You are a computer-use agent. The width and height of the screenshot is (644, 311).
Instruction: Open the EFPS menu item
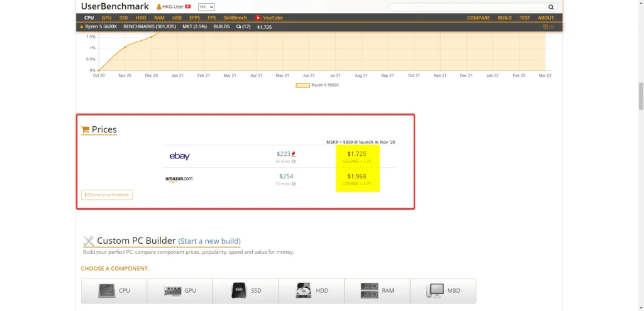(x=195, y=18)
